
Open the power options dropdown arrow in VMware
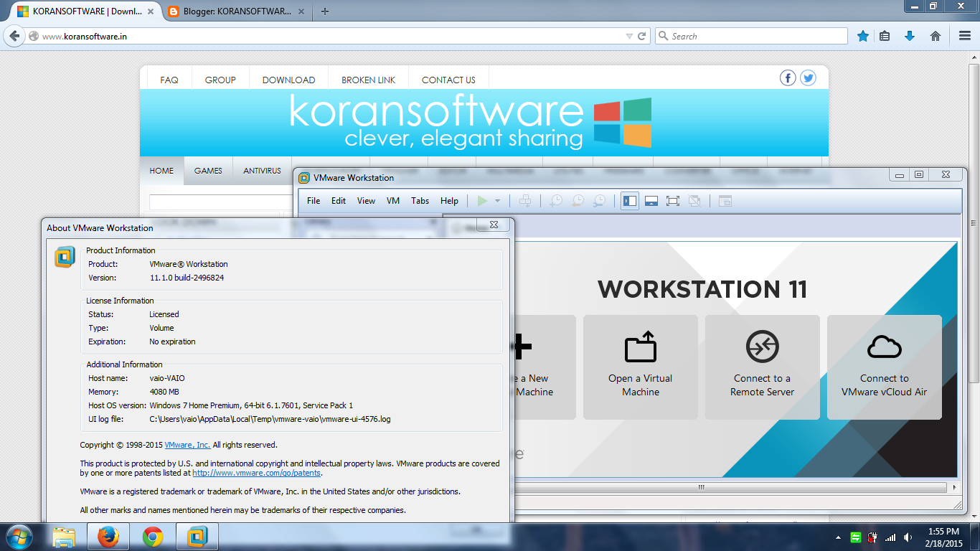(498, 201)
